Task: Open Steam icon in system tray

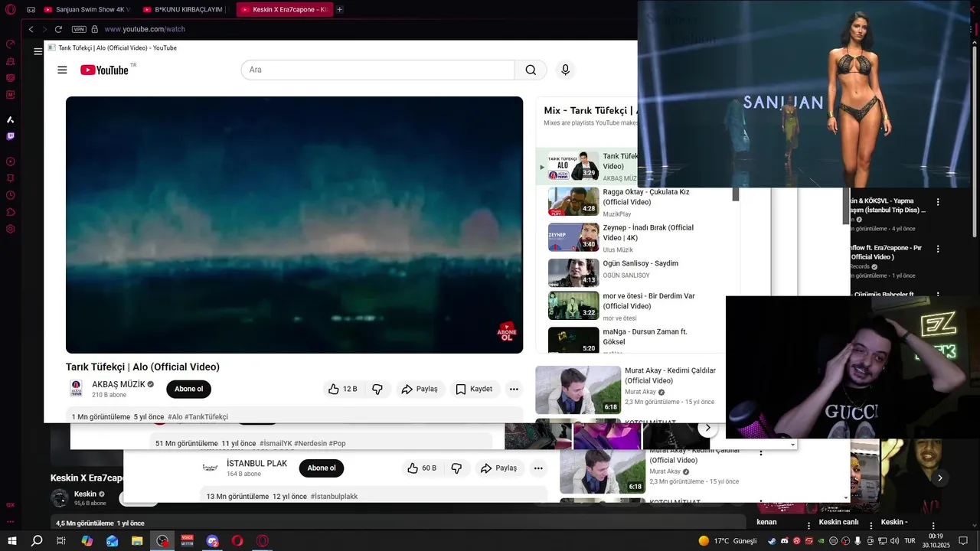Action: (772, 541)
